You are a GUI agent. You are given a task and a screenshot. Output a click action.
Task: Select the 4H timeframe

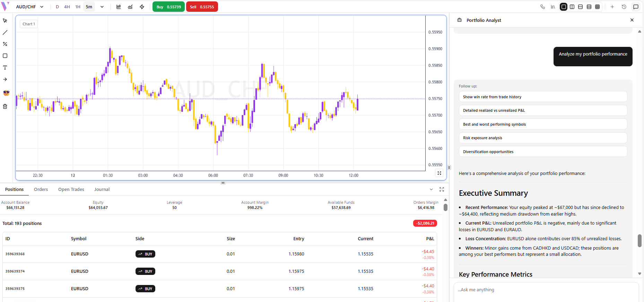[67, 7]
